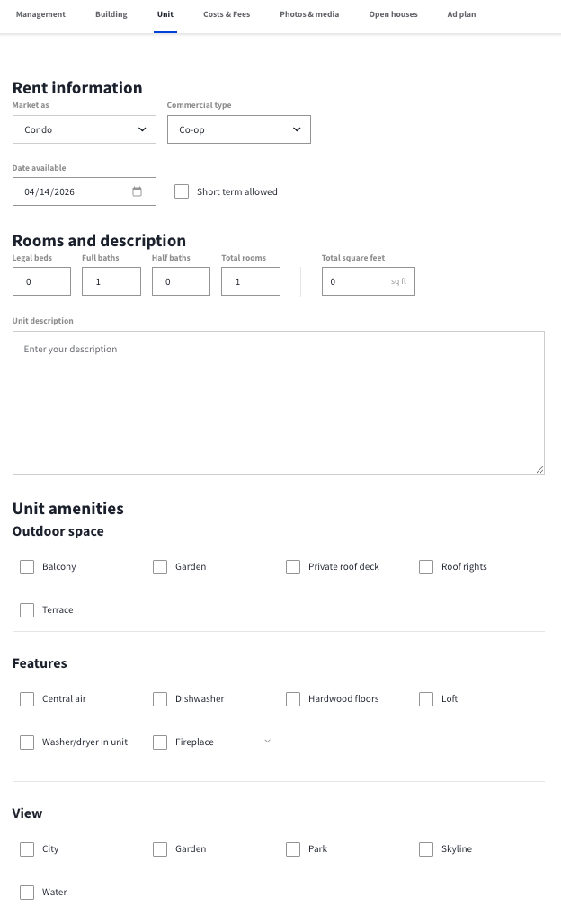The width and height of the screenshot is (561, 924).
Task: Select the Legal beds input box
Action: 42,281
